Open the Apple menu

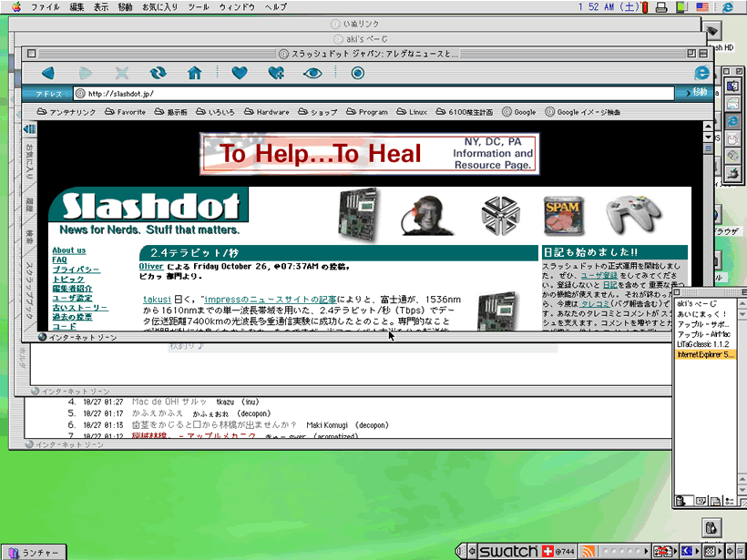(16, 6)
